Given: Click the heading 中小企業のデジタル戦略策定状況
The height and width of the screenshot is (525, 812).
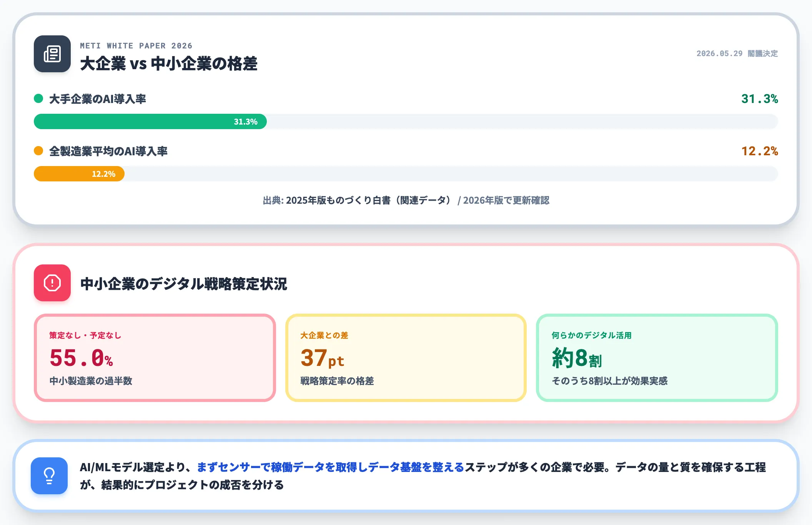Looking at the screenshot, I should 184,284.
